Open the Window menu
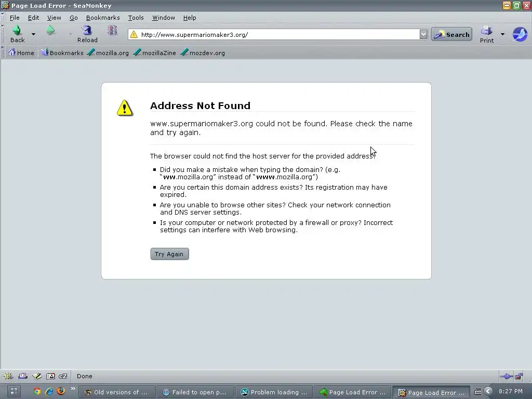Image resolution: width=532 pixels, height=399 pixels. (x=163, y=18)
